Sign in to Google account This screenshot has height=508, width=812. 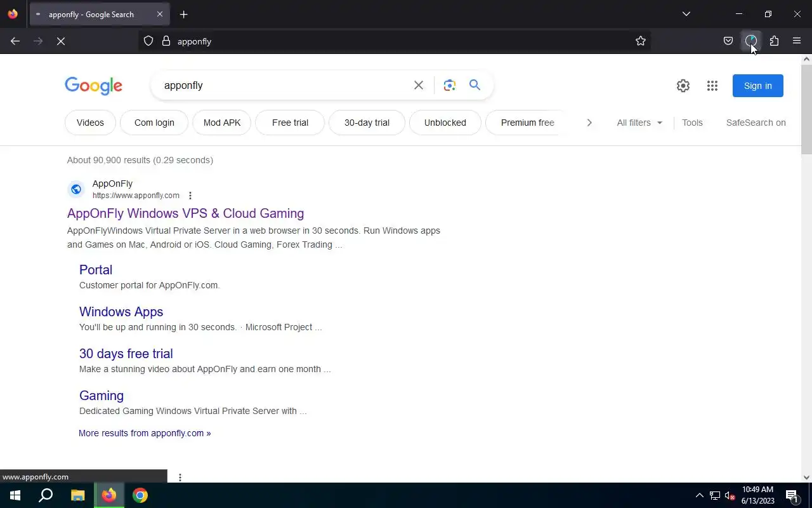pos(758,86)
